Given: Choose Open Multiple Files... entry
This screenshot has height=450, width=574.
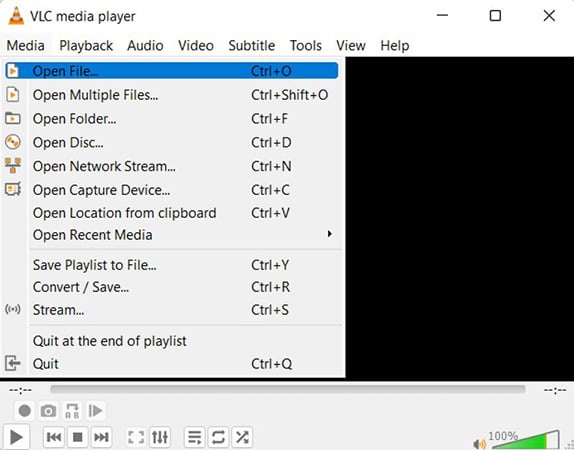Looking at the screenshot, I should (172, 95).
